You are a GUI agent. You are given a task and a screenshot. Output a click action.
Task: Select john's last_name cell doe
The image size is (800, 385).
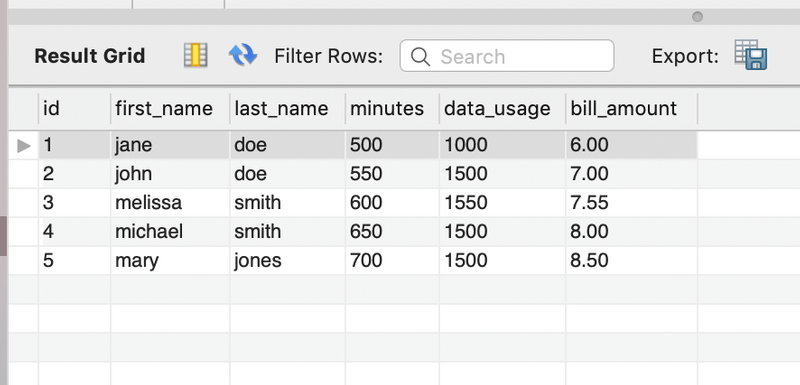(x=288, y=174)
